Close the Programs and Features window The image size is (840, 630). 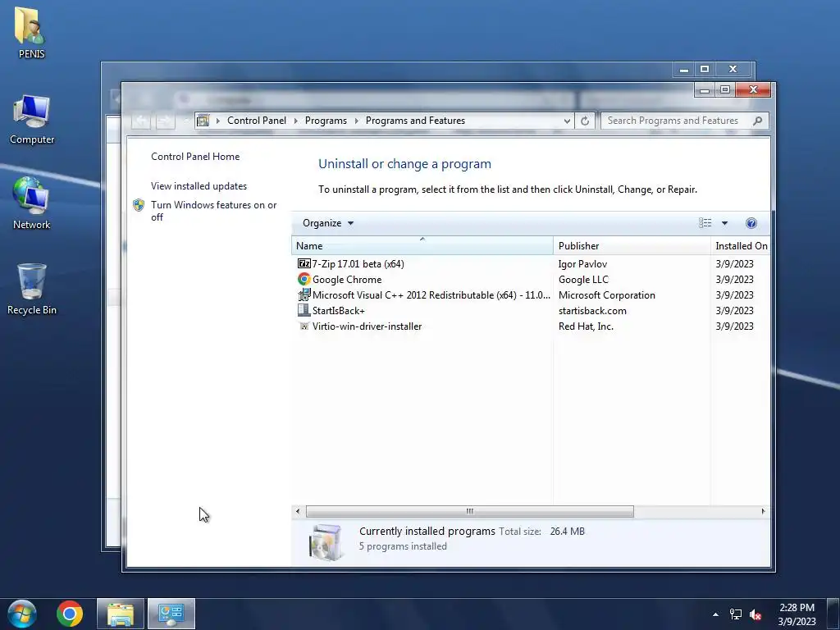coord(753,89)
